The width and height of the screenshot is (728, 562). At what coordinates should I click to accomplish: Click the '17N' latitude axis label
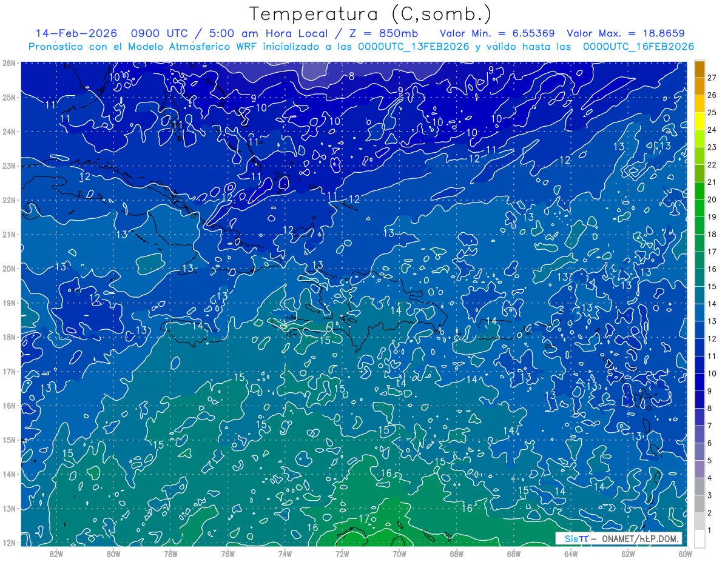pyautogui.click(x=8, y=371)
